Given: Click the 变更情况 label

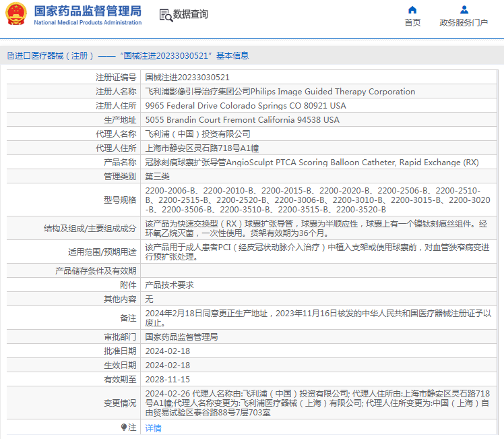Looking at the screenshot, I should click(120, 403).
